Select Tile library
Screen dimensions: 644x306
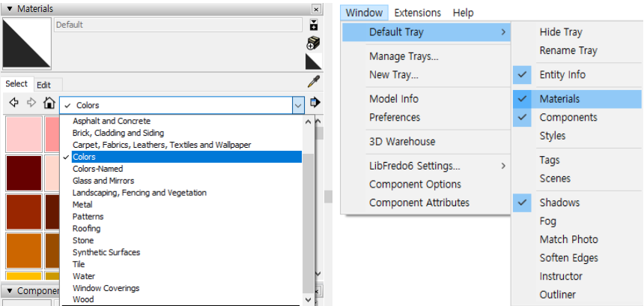[x=186, y=264]
